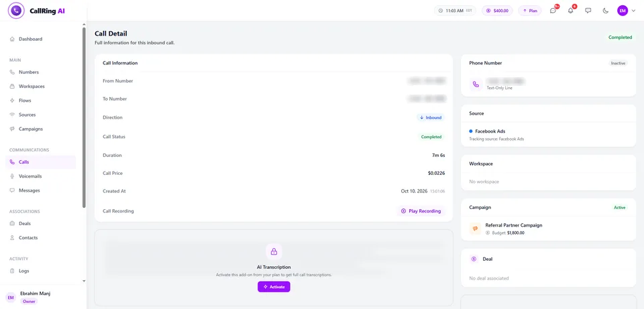Click the Owner role badge
The image size is (644, 309).
pyautogui.click(x=29, y=301)
